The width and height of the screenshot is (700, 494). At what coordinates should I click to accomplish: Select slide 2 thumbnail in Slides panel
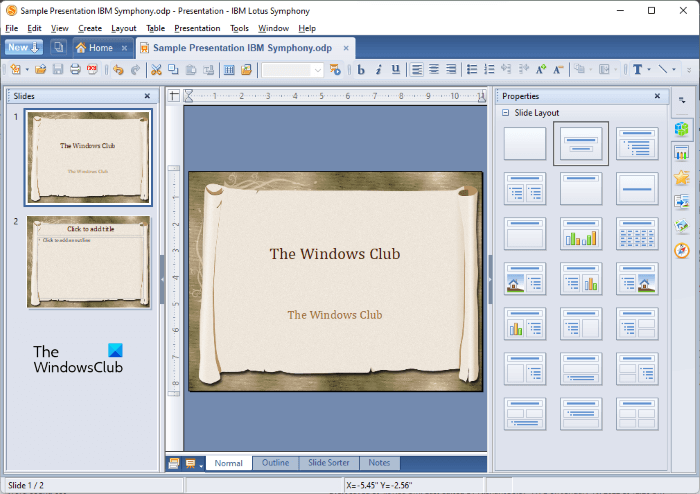pos(89,261)
